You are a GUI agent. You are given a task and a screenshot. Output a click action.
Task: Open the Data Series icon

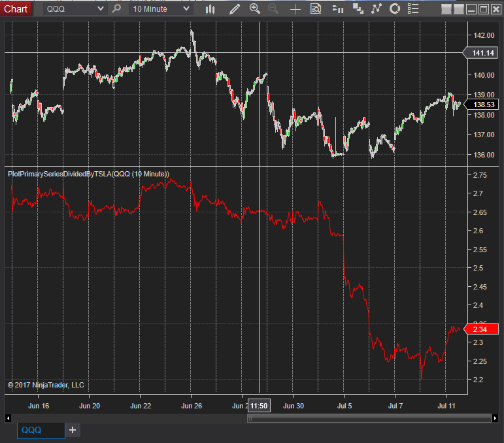[x=358, y=9]
